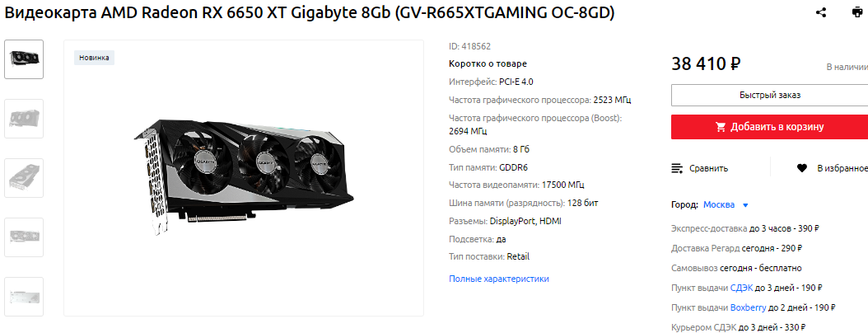Click the main graphics card product image

pyautogui.click(x=244, y=178)
